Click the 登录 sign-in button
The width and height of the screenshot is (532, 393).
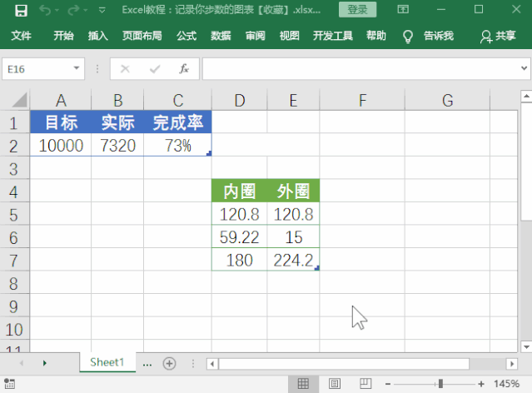(358, 9)
